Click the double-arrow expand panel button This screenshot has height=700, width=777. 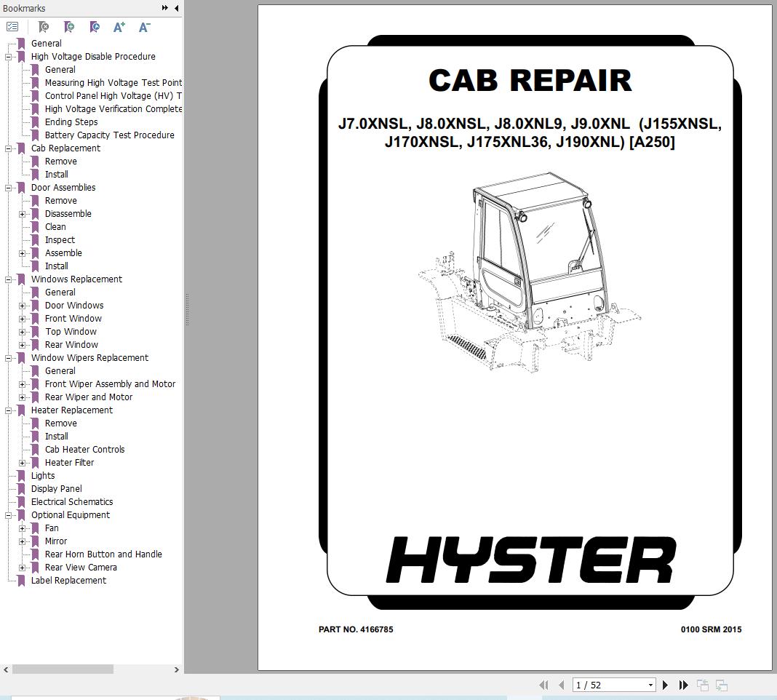165,8
